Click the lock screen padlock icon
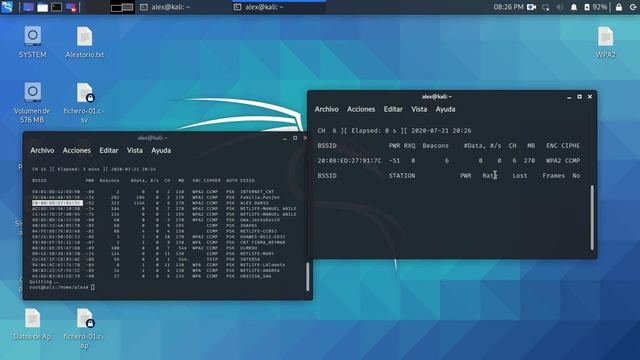The image size is (640, 360). click(x=619, y=7)
